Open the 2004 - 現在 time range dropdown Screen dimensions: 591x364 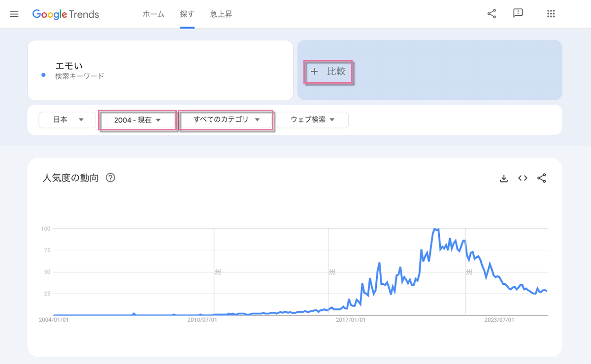[137, 120]
